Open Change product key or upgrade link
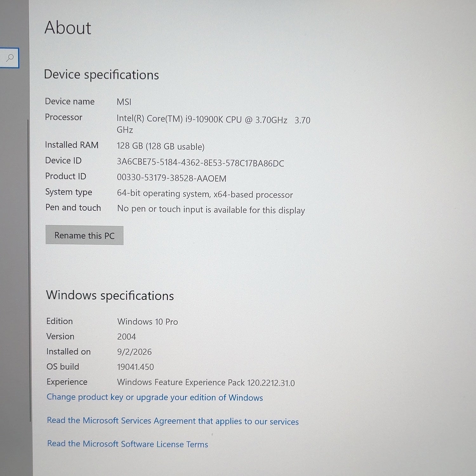The width and height of the screenshot is (476, 476). coord(155,397)
